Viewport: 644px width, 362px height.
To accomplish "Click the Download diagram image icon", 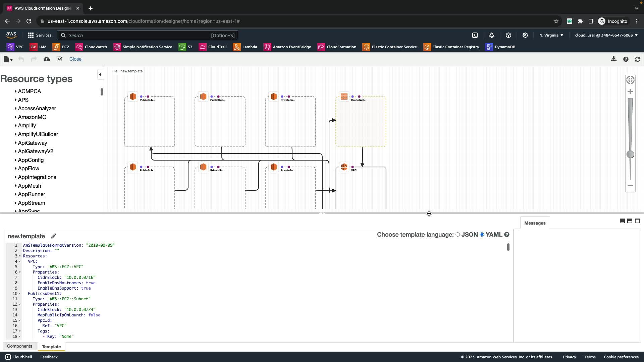I will [x=613, y=59].
